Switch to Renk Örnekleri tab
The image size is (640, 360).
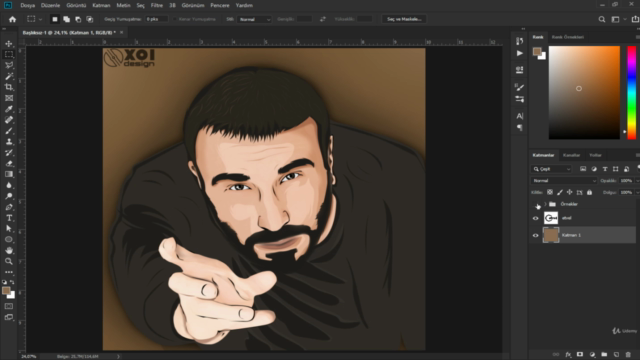tap(568, 37)
